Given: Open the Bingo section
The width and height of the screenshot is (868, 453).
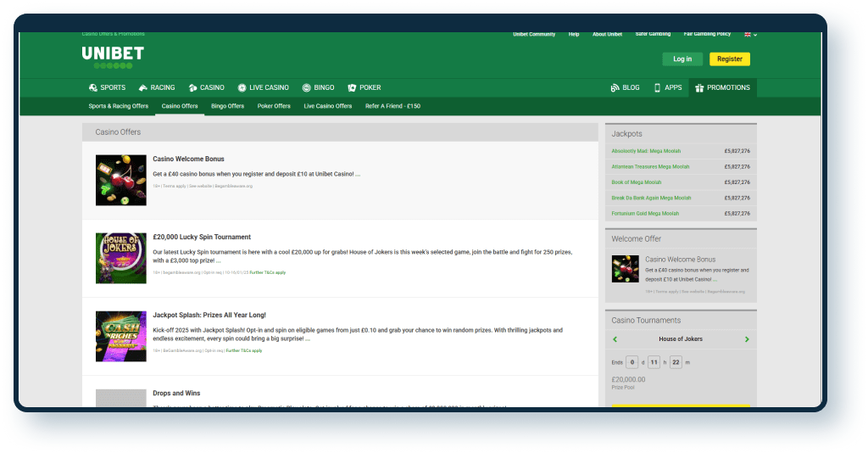Looking at the screenshot, I should 319,87.
